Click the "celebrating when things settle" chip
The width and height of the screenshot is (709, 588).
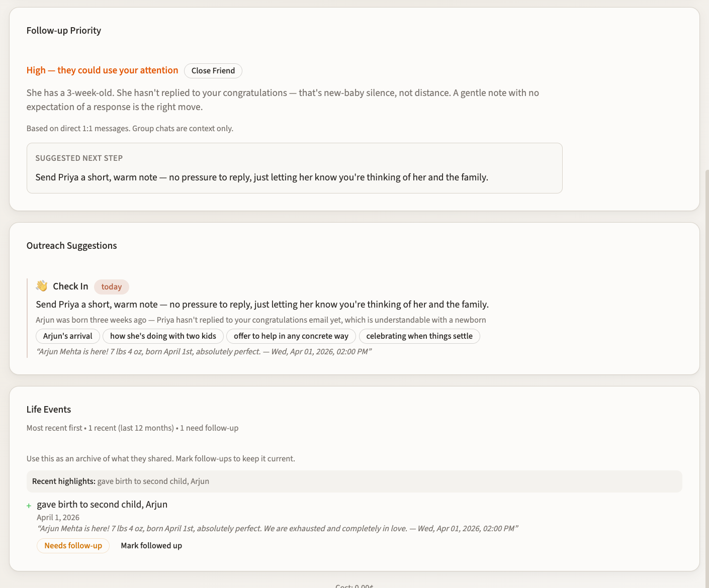(x=419, y=336)
